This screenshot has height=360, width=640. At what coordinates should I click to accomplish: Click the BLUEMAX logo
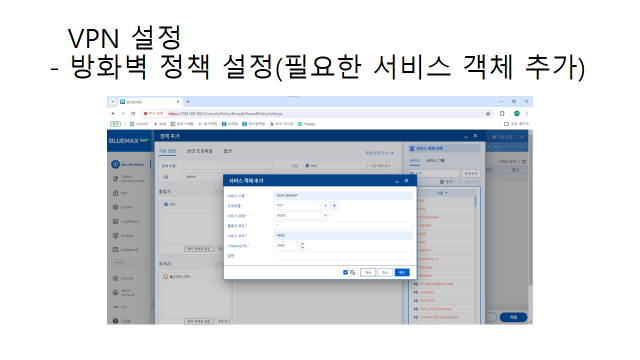click(x=129, y=140)
